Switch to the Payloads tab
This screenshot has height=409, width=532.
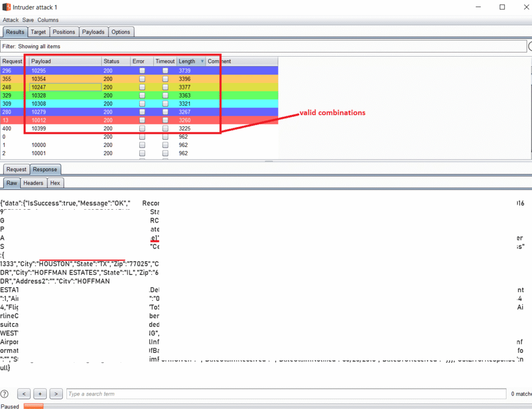[93, 32]
